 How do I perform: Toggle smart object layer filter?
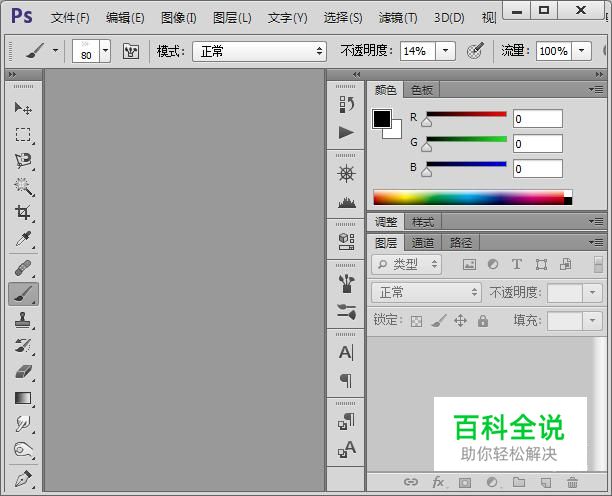(x=566, y=265)
